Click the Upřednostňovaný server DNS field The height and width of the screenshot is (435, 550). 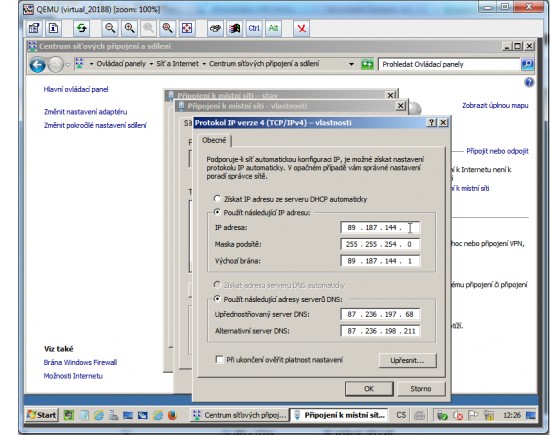[380, 314]
